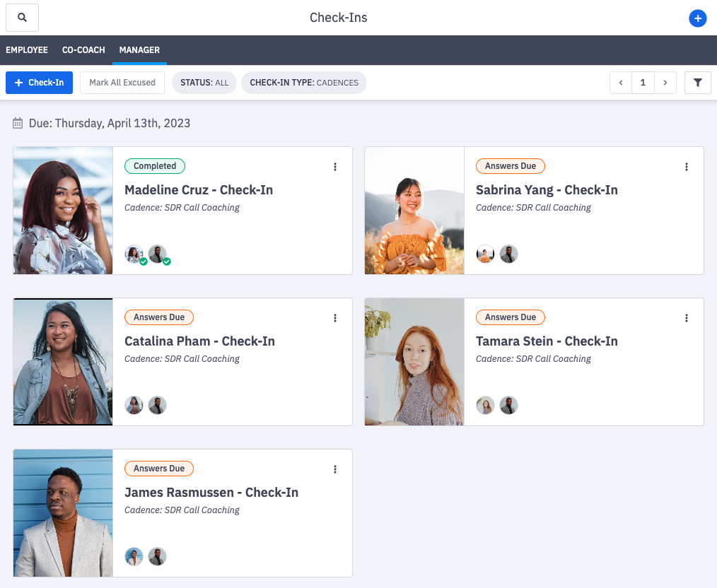This screenshot has height=588, width=717.
Task: Click manager avatar on Catalina Pham card
Action: [157, 405]
